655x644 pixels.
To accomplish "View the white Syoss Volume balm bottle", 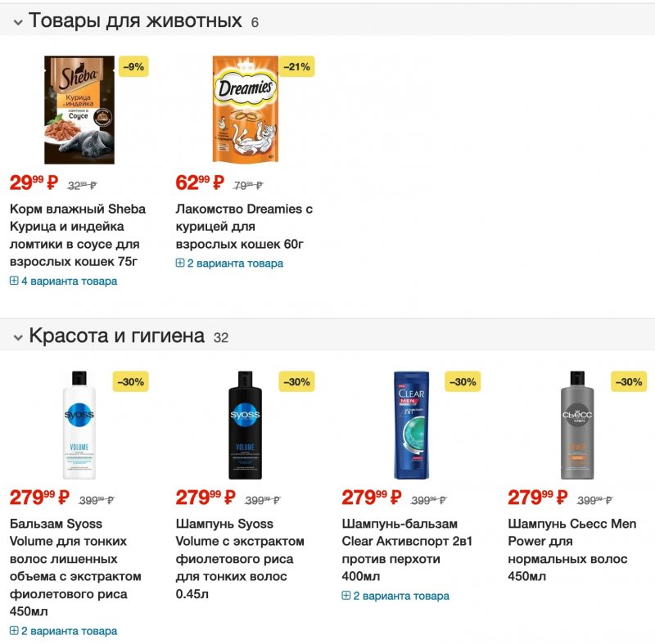I will pos(79,425).
